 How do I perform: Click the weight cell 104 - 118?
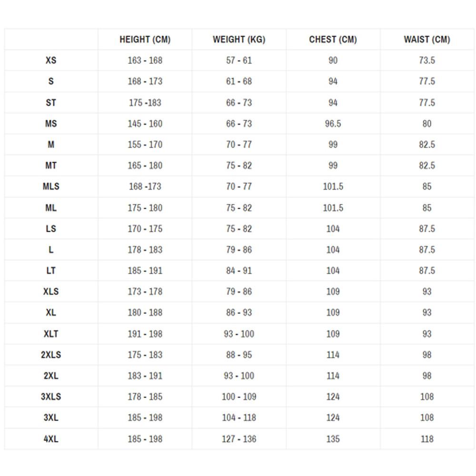[239, 417]
